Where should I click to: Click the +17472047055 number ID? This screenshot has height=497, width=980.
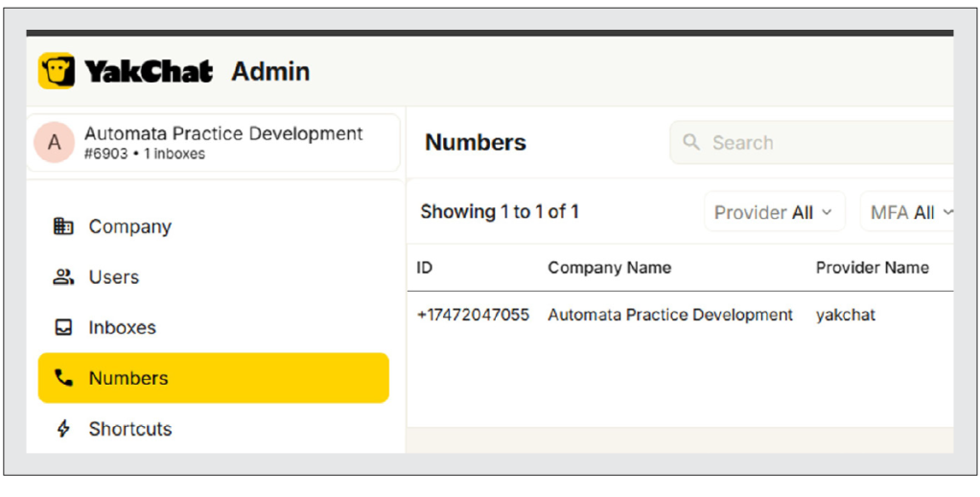pos(473,315)
